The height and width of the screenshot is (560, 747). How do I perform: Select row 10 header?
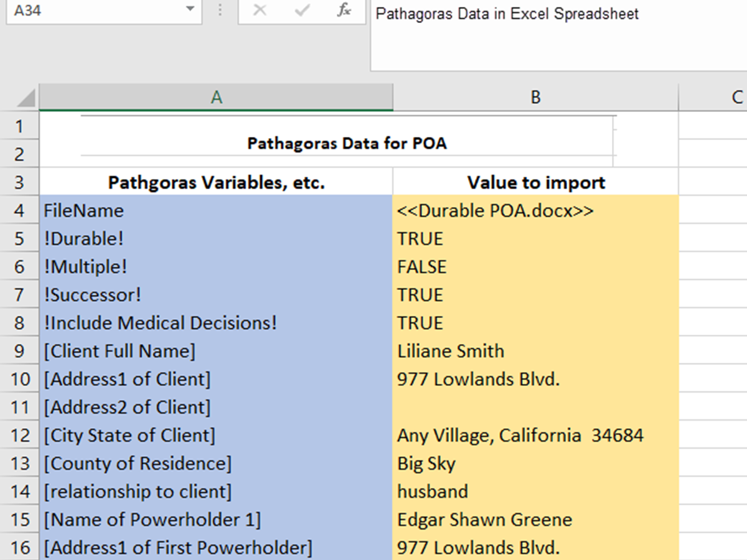tap(19, 379)
